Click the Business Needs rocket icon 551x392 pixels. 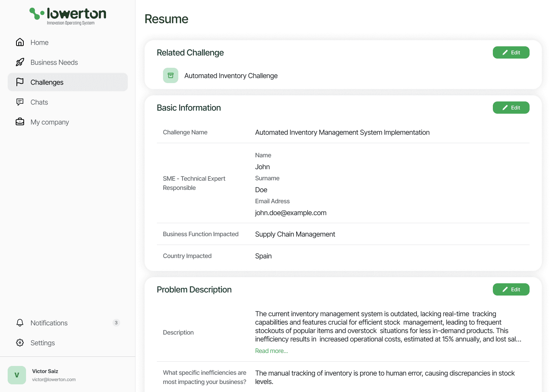pyautogui.click(x=20, y=62)
